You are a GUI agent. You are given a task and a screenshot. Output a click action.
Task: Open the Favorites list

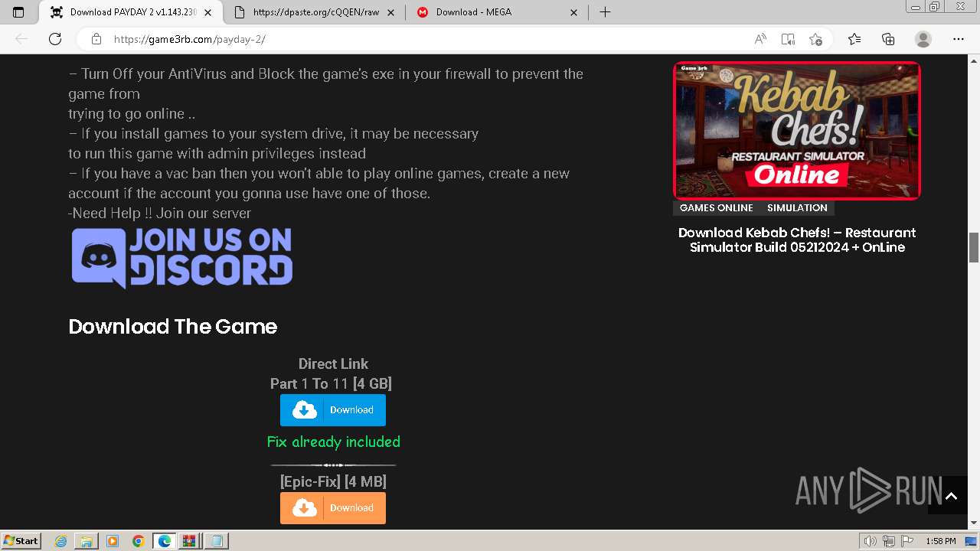tap(854, 39)
